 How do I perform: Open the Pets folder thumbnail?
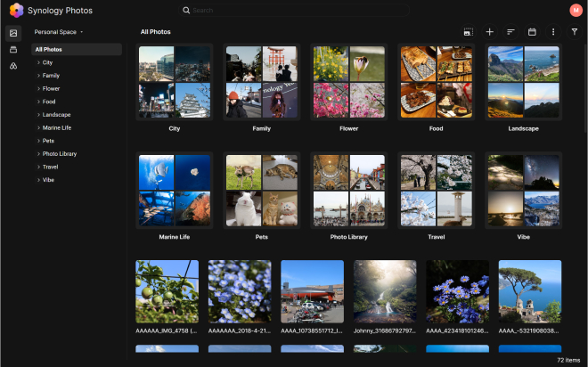262,191
